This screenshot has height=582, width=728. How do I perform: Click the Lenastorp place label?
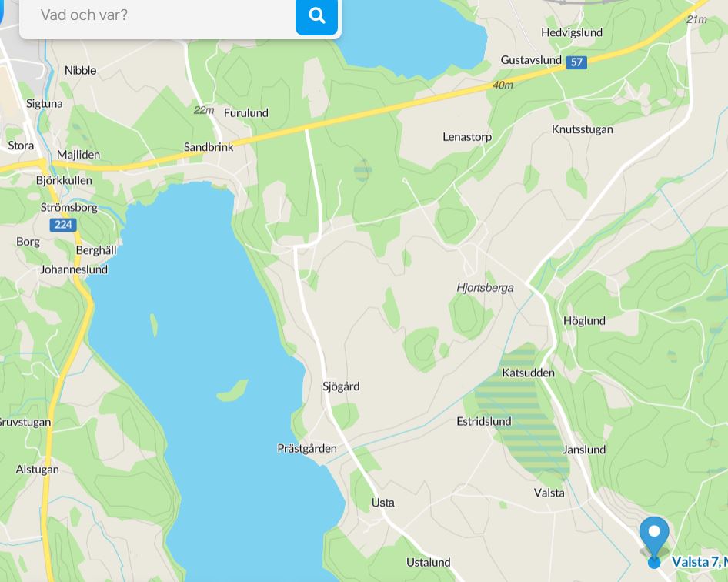click(x=467, y=137)
